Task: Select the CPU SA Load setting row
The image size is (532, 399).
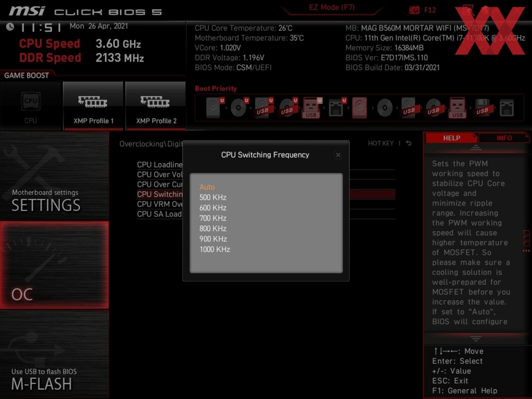Action: coord(159,214)
